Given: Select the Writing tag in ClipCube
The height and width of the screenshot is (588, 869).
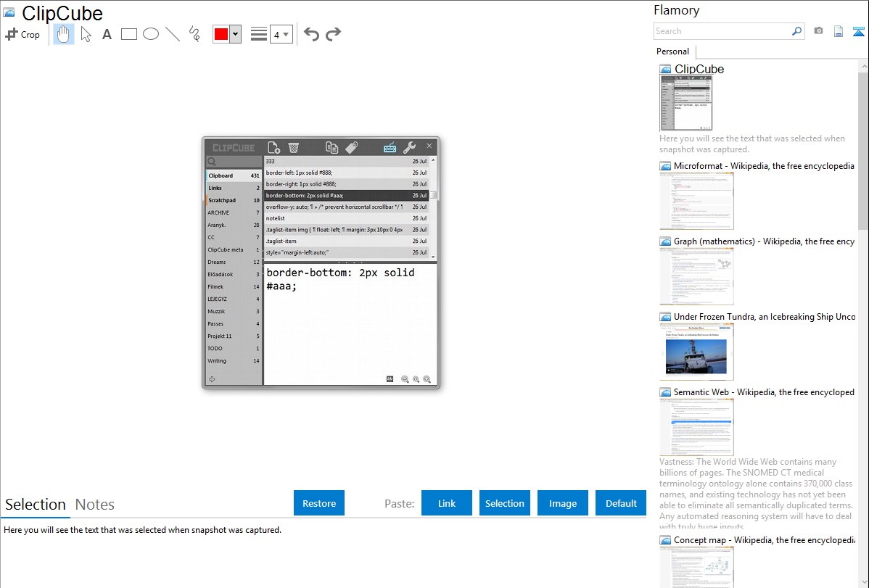Looking at the screenshot, I should [x=234, y=361].
